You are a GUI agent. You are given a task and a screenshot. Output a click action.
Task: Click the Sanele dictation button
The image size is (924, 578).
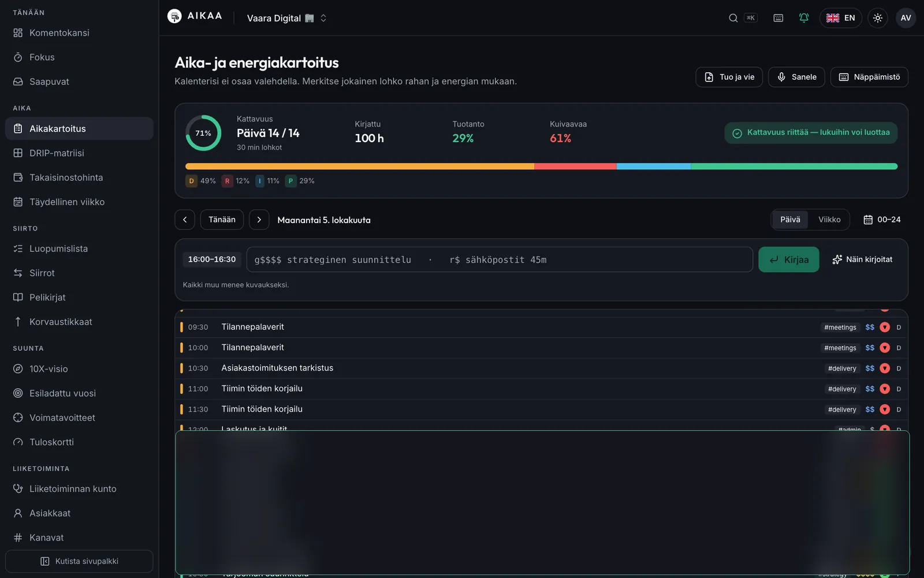tap(796, 77)
